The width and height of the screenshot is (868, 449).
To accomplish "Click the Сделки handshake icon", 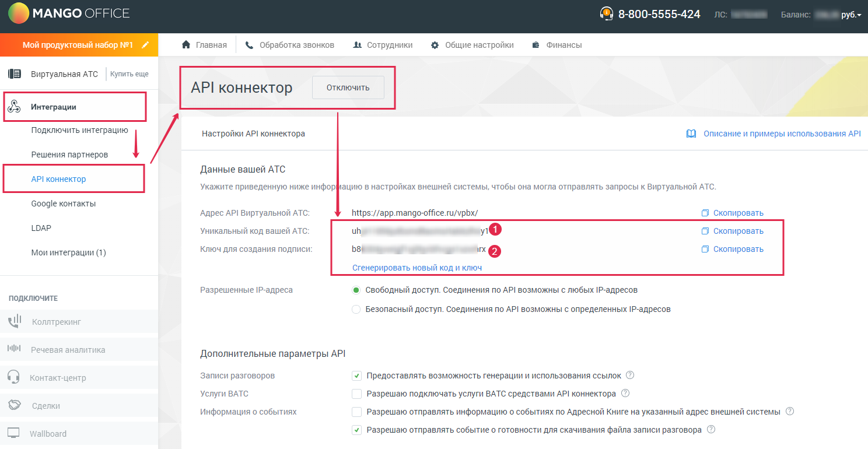I will tap(15, 405).
